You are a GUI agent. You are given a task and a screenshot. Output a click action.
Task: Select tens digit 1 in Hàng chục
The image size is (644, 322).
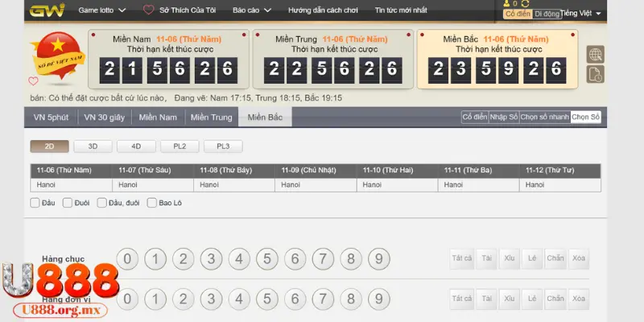coord(155,259)
